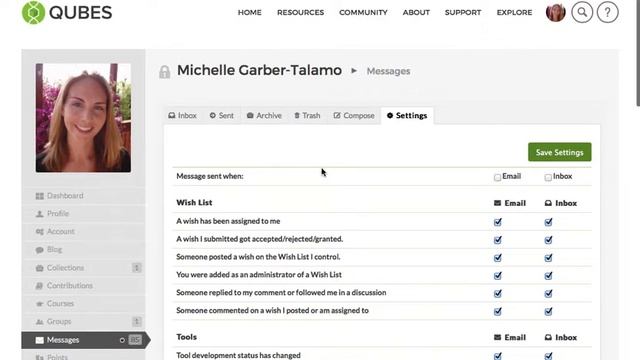Open the SUPPORT menu

(463, 13)
